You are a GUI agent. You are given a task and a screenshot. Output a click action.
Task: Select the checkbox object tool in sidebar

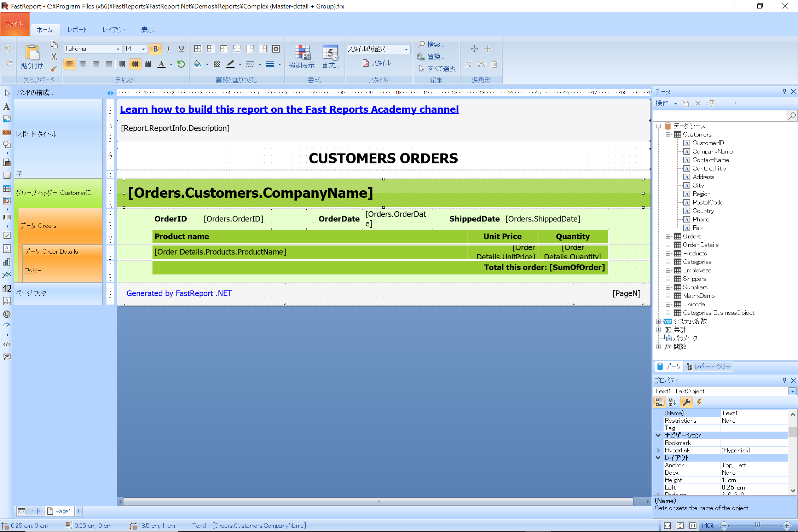click(x=7, y=235)
